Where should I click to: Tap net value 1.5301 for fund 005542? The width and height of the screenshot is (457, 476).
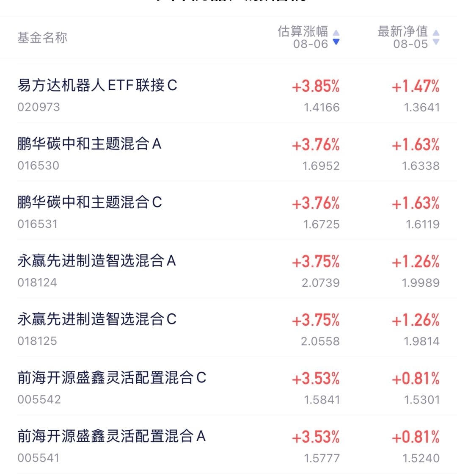pyautogui.click(x=421, y=400)
